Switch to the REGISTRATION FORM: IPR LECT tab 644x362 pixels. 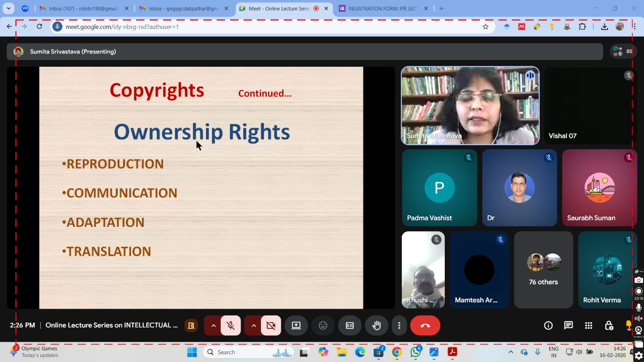[383, 8]
